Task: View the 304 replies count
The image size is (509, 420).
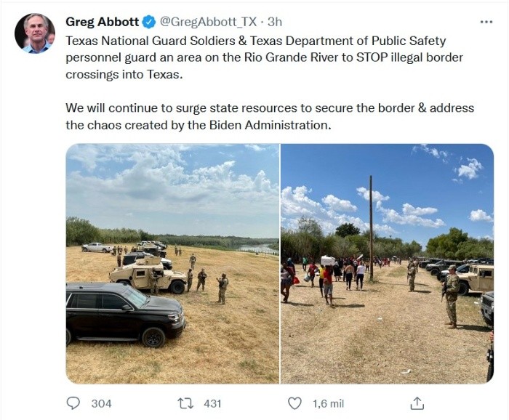Action: tap(101, 403)
